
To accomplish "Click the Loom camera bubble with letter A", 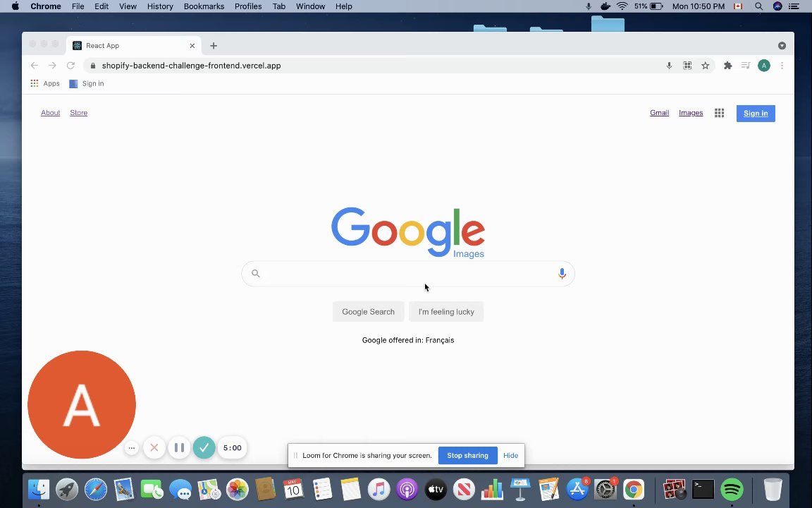I will click(82, 405).
